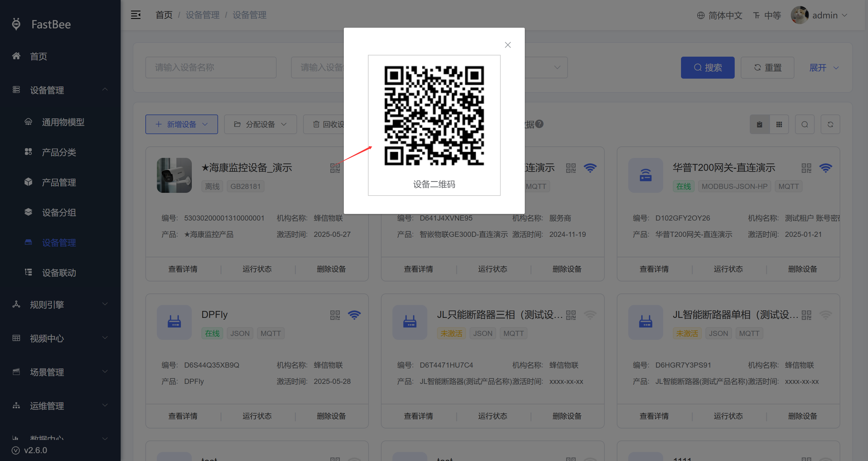Click the 未激活 tag on JL智能断路器单相
Screen dimensions: 868x461
pyautogui.click(x=687, y=333)
